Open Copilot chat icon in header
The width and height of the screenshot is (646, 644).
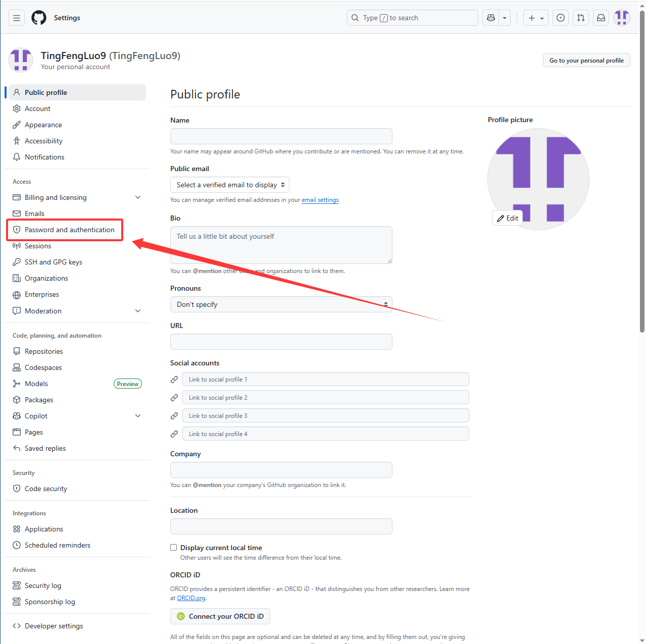point(491,18)
